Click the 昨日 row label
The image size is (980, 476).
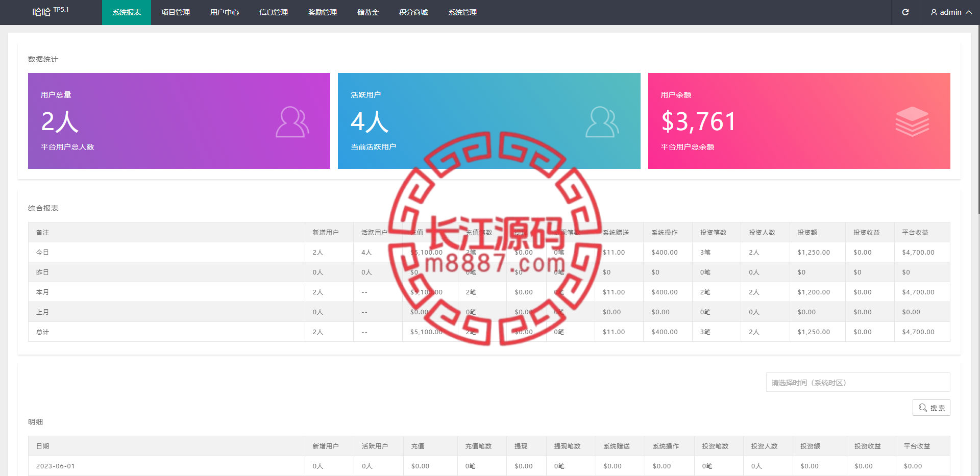pyautogui.click(x=42, y=272)
